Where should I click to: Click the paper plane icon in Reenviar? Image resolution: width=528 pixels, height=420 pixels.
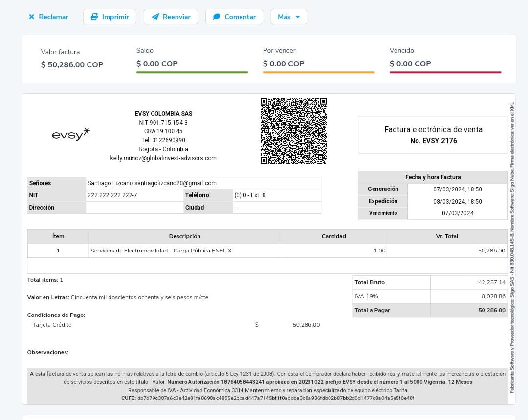(155, 17)
